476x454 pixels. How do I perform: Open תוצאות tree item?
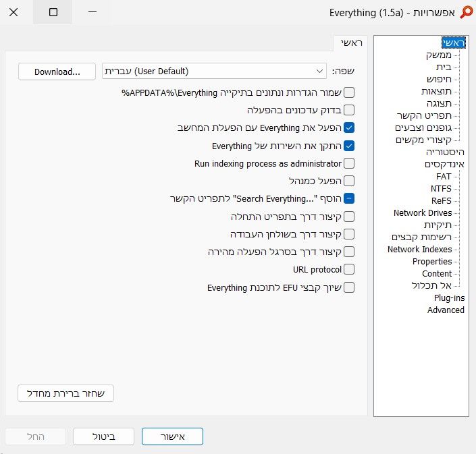[436, 91]
